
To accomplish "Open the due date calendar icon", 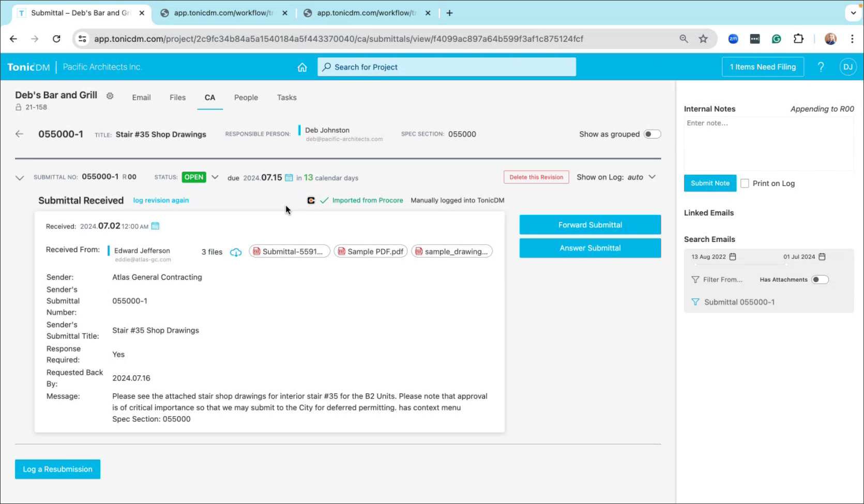I will point(289,178).
